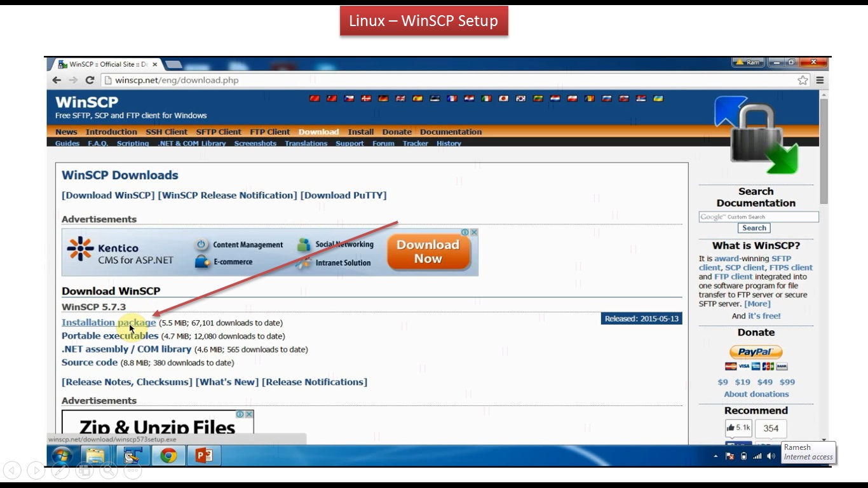Select the Spanish flag language
The image size is (868, 488).
pos(417,98)
